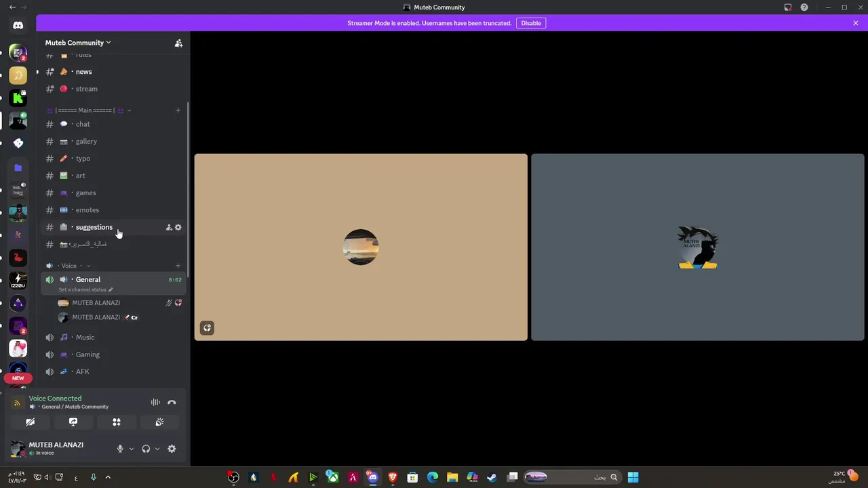
Task: Open the Muteb Community server dropdown
Action: point(77,43)
